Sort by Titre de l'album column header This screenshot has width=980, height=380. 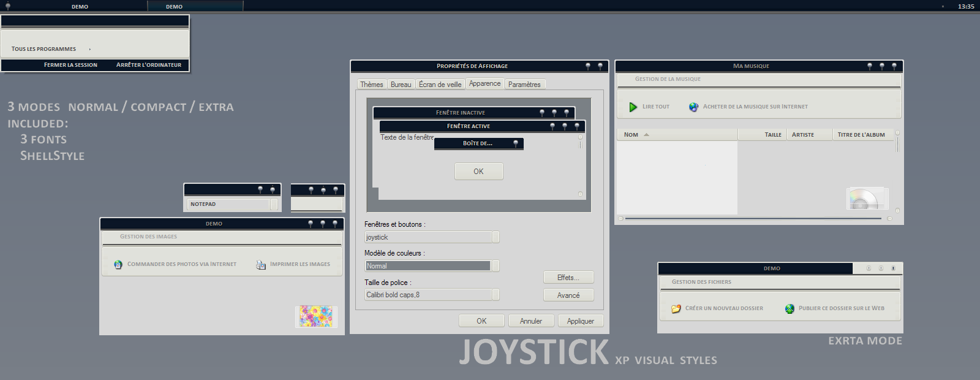coord(862,135)
